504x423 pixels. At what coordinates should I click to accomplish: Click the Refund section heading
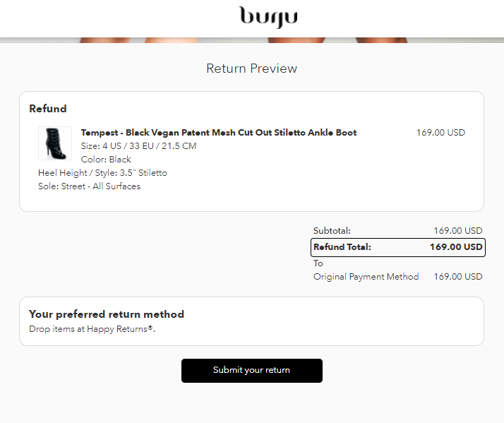48,109
